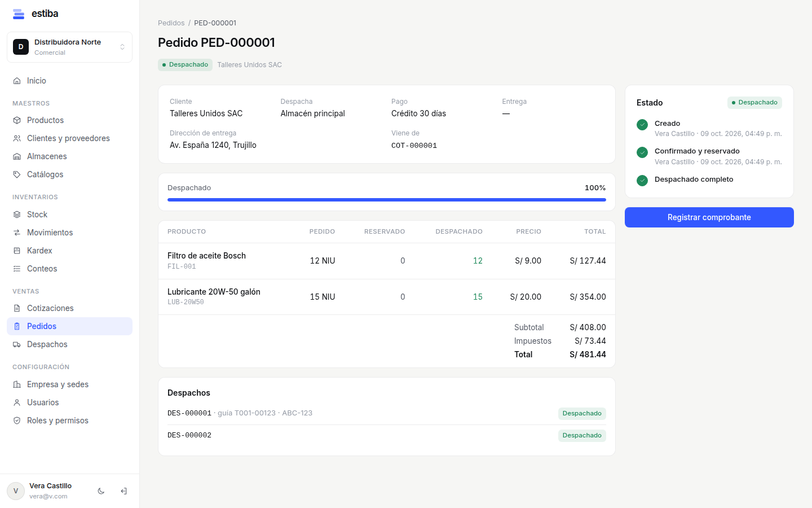Viewport: 812px width, 508px height.
Task: Click the Despachos truck icon
Action: tap(17, 344)
